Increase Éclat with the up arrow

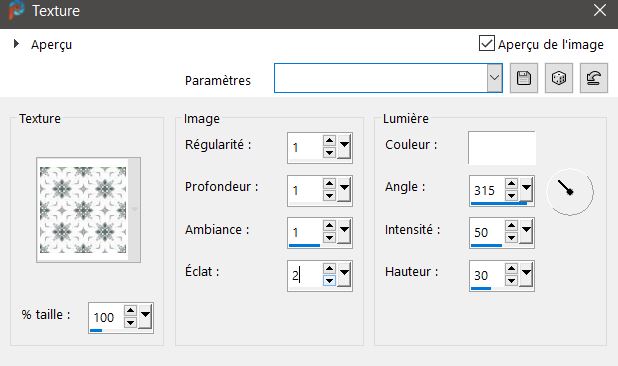pyautogui.click(x=329, y=269)
